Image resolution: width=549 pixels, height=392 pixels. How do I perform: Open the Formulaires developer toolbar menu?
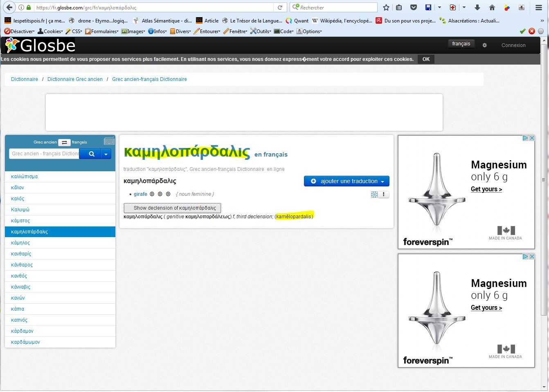(x=102, y=31)
